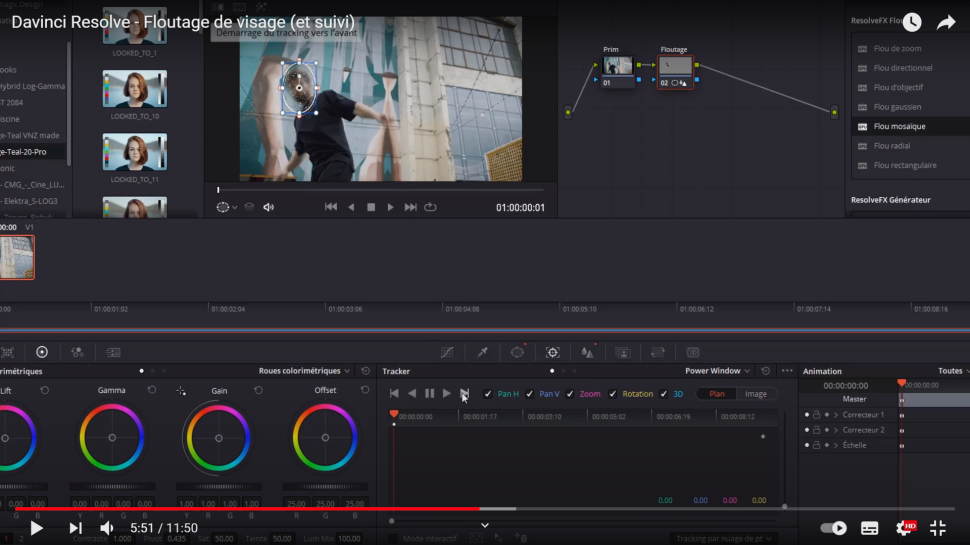
Task: Switch tracker mode to Image
Action: (x=755, y=393)
